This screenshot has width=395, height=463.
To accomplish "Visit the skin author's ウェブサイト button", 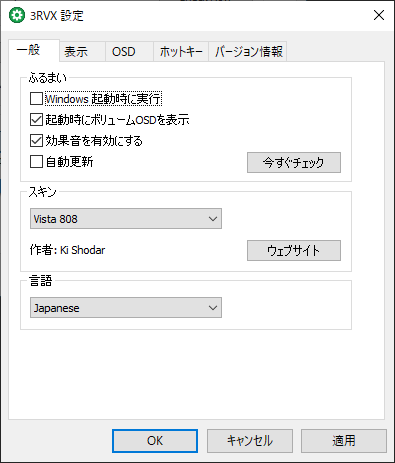I will pos(294,250).
